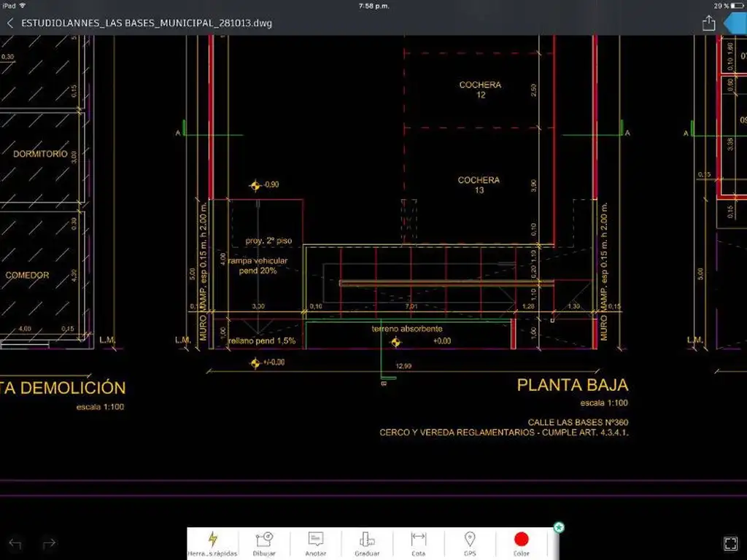Select the 'rampa vehicular pend 20%' text
The width and height of the screenshot is (747, 560).
(258, 265)
